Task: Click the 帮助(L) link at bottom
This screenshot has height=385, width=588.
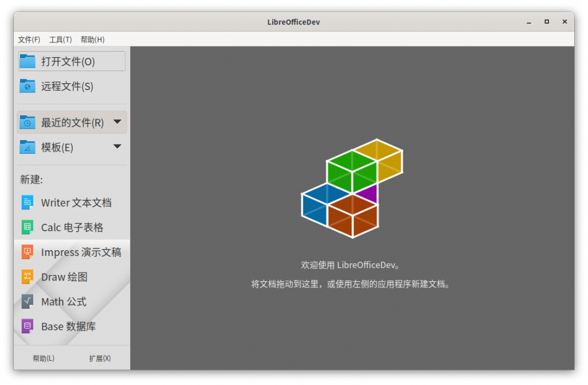Action: pyautogui.click(x=43, y=358)
